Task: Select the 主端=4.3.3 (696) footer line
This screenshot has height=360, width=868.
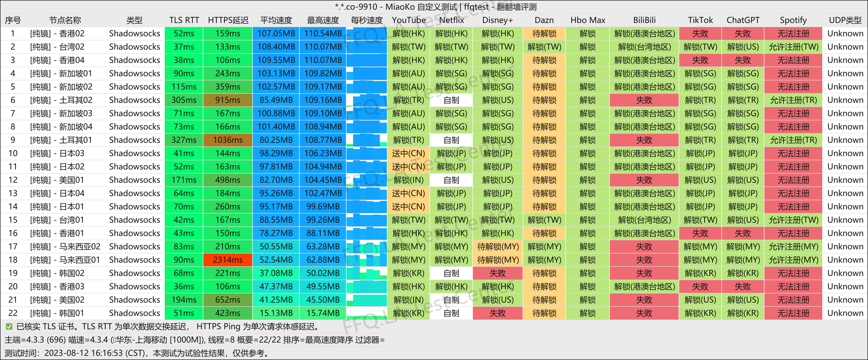Action: point(194,340)
